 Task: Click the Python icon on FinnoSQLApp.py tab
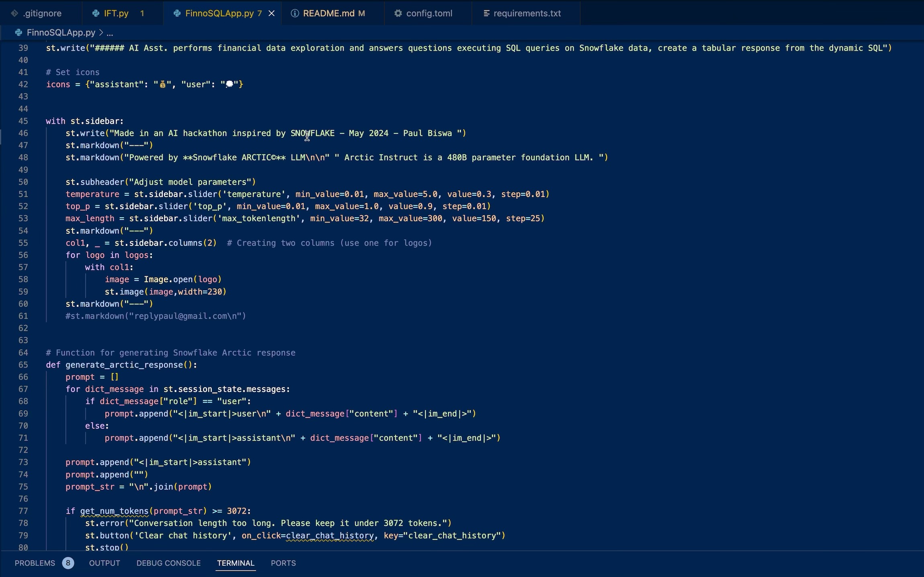pyautogui.click(x=177, y=13)
